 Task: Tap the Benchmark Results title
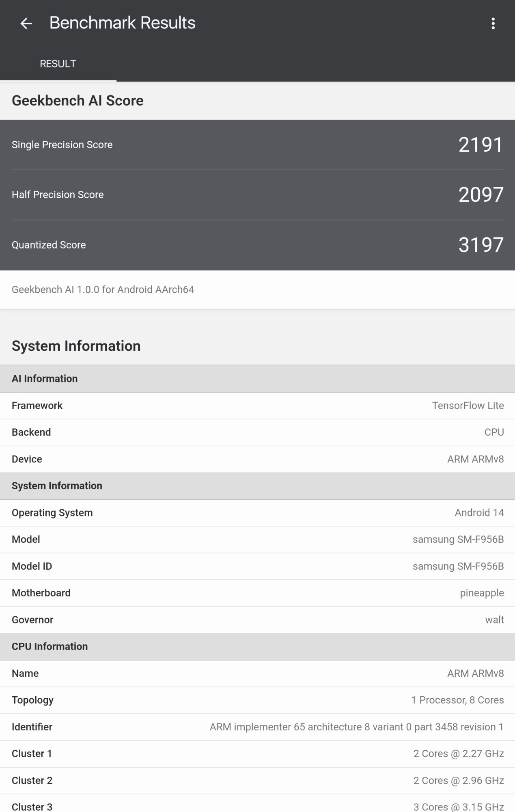[122, 23]
